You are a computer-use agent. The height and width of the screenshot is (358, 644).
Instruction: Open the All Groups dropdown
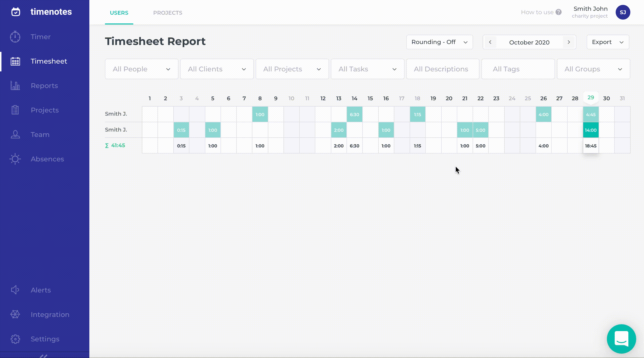[593, 69]
